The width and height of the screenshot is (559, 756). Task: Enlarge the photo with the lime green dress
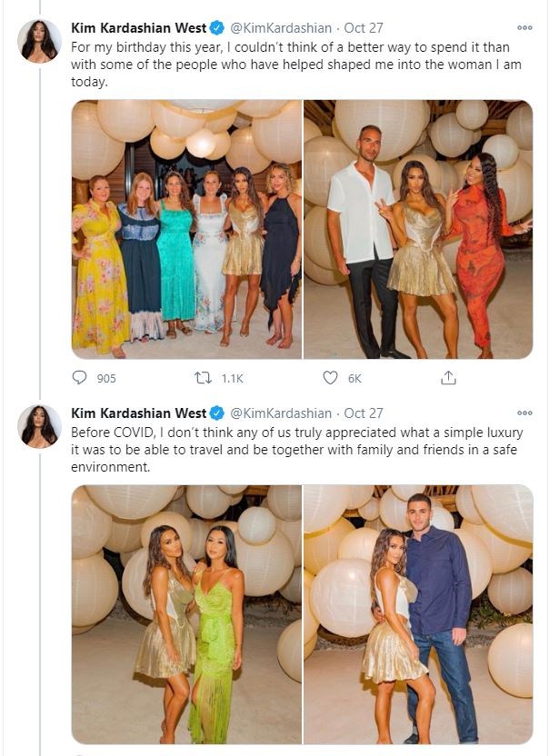(186, 613)
